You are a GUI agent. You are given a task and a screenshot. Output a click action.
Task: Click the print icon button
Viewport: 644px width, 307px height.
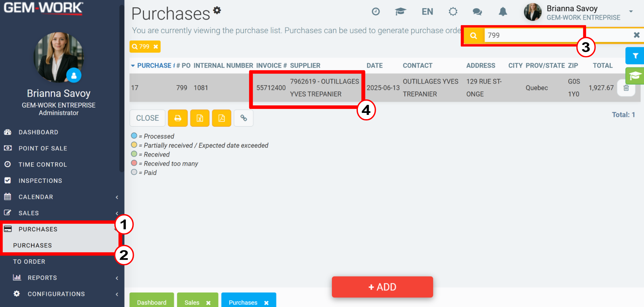[178, 118]
